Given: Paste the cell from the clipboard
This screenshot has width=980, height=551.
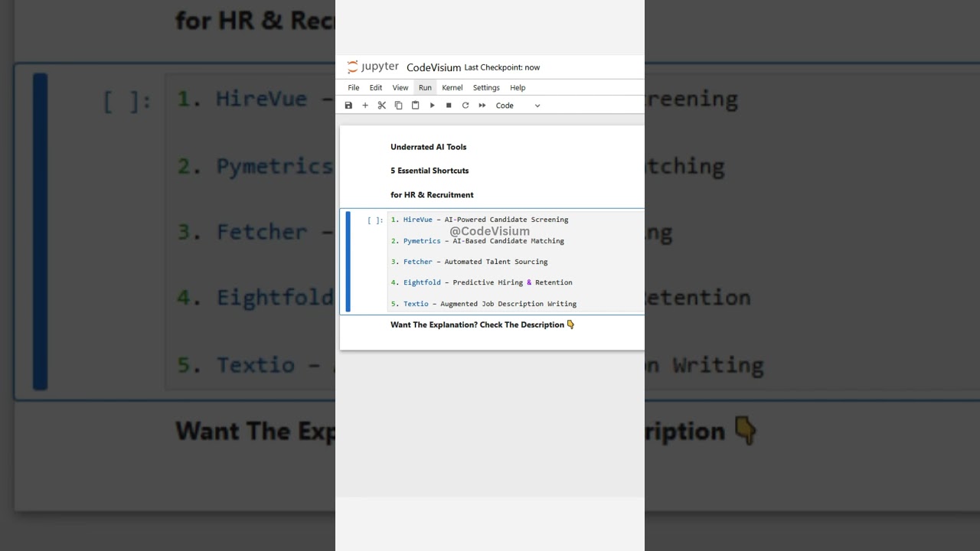Looking at the screenshot, I should tap(416, 106).
